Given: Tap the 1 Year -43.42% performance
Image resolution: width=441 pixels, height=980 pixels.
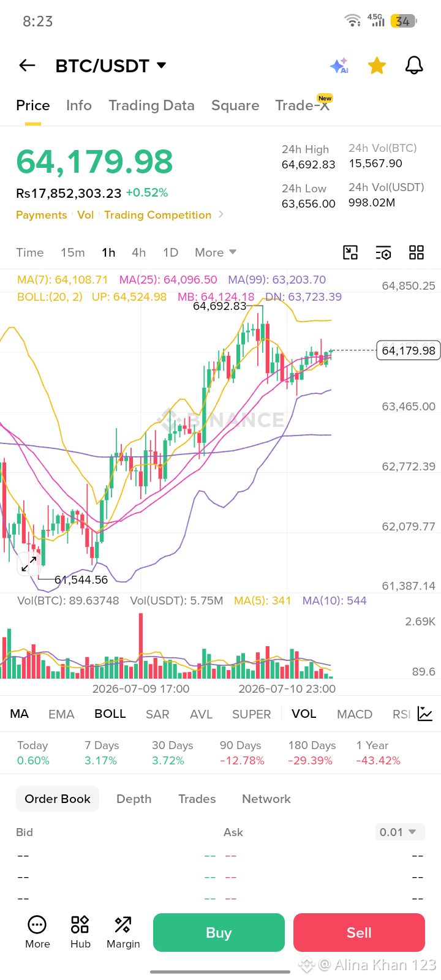Looking at the screenshot, I should [379, 753].
